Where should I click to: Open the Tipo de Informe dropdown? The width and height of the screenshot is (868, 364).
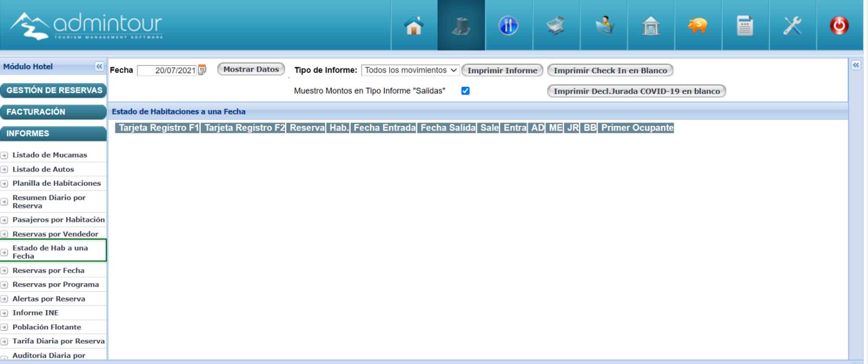tap(410, 70)
